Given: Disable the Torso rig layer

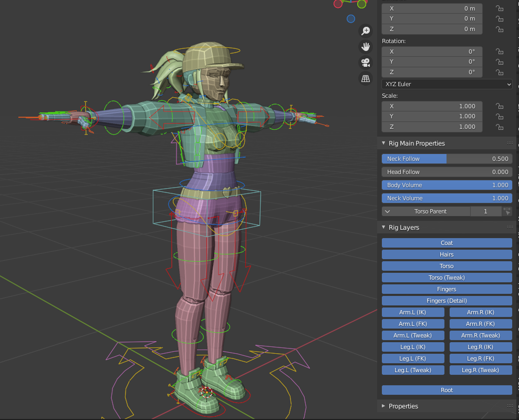Looking at the screenshot, I should 447,266.
